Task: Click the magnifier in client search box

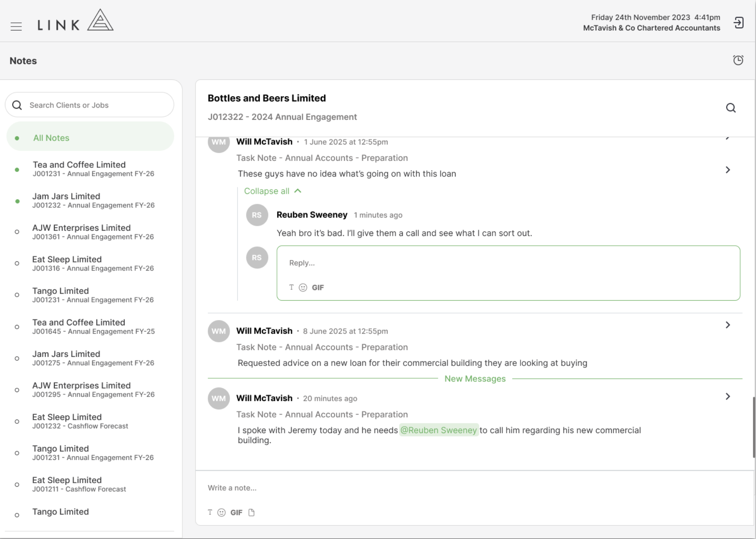Action: (17, 105)
